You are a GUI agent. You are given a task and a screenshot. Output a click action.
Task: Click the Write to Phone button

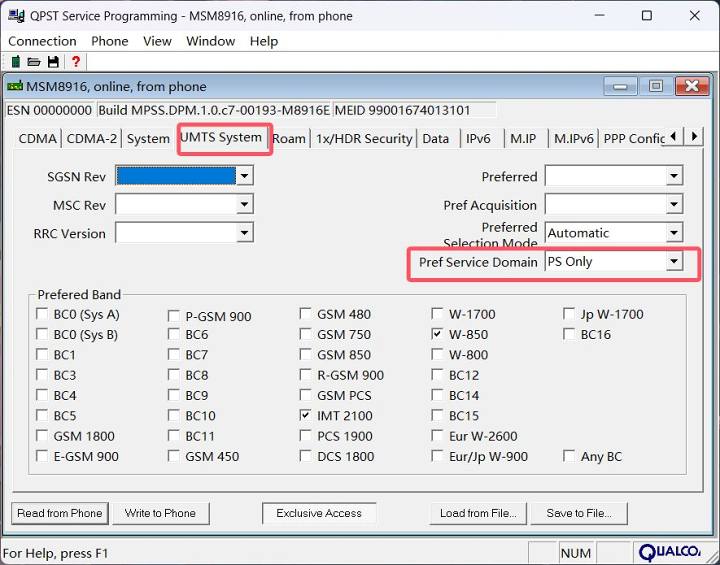(x=160, y=513)
